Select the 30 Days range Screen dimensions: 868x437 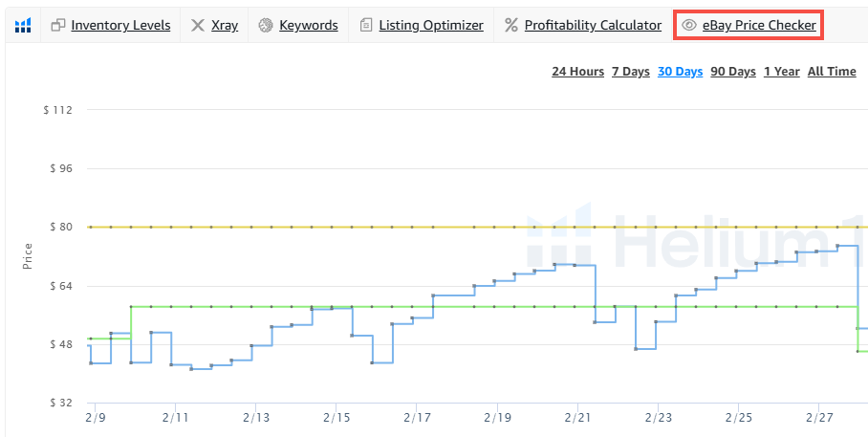pos(681,72)
